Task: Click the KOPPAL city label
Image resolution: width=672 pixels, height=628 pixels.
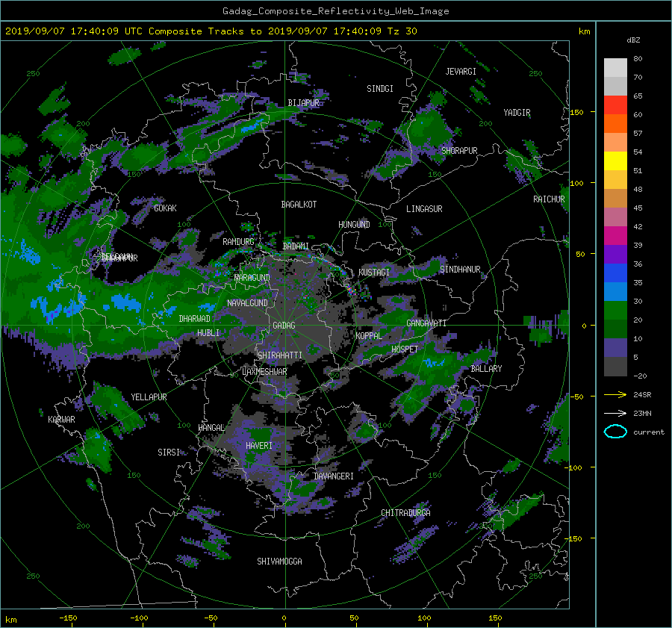Action: click(x=369, y=336)
